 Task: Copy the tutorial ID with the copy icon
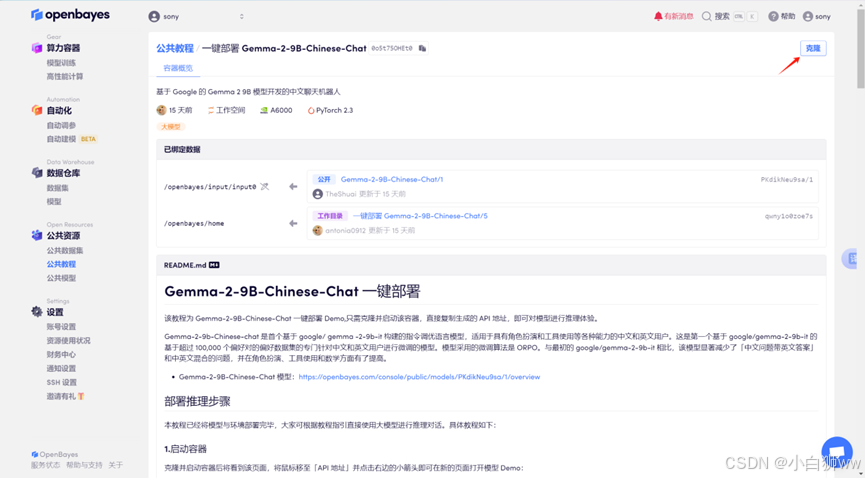pos(422,49)
